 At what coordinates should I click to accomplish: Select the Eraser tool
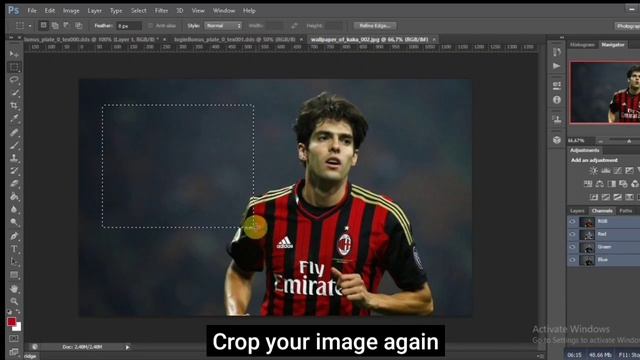[x=14, y=184]
